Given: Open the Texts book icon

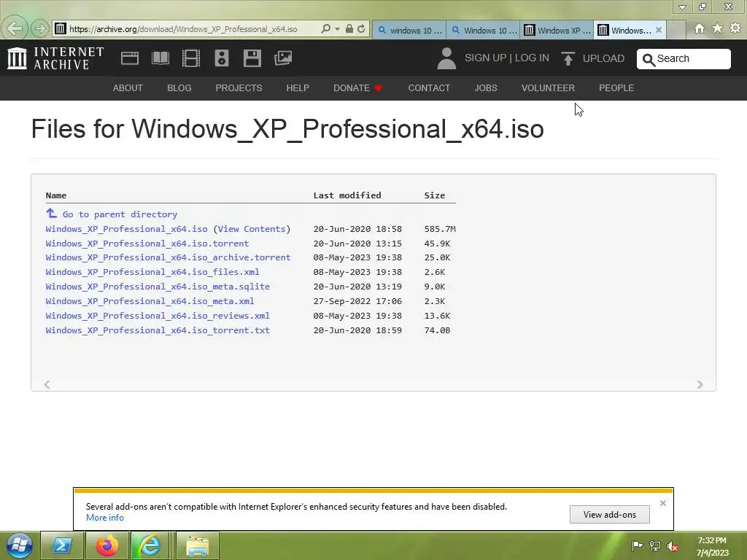Looking at the screenshot, I should (160, 58).
